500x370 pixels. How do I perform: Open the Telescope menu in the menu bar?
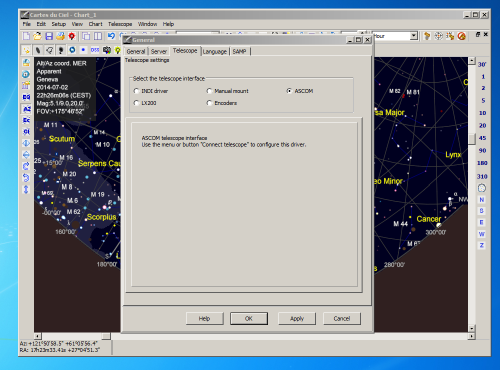[x=120, y=24]
